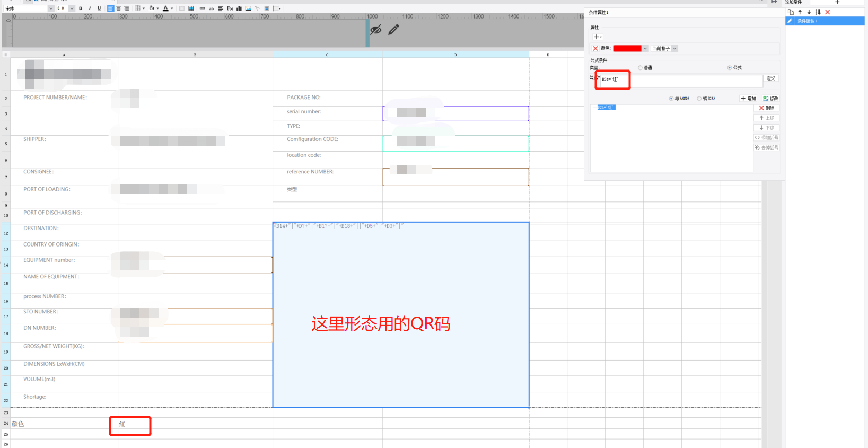This screenshot has width=868, height=448.
Task: Select column C header
Action: coord(327,55)
